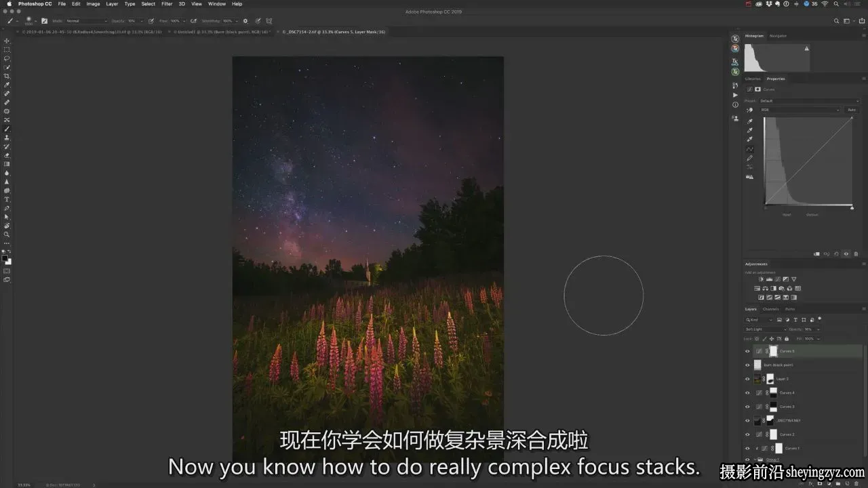Select the Type tool
The image size is (868, 488).
point(7,199)
